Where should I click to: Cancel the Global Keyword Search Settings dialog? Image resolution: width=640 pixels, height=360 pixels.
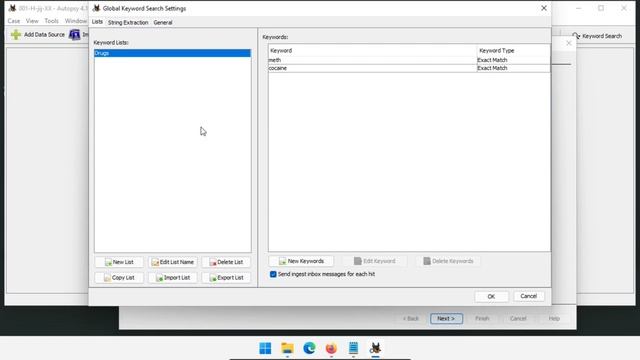click(x=529, y=296)
